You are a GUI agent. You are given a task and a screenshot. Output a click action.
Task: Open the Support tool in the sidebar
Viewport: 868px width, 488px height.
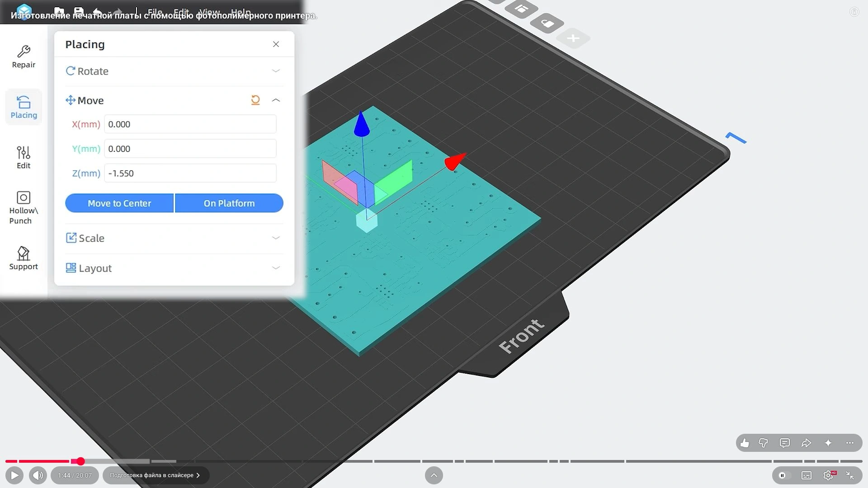[24, 258]
